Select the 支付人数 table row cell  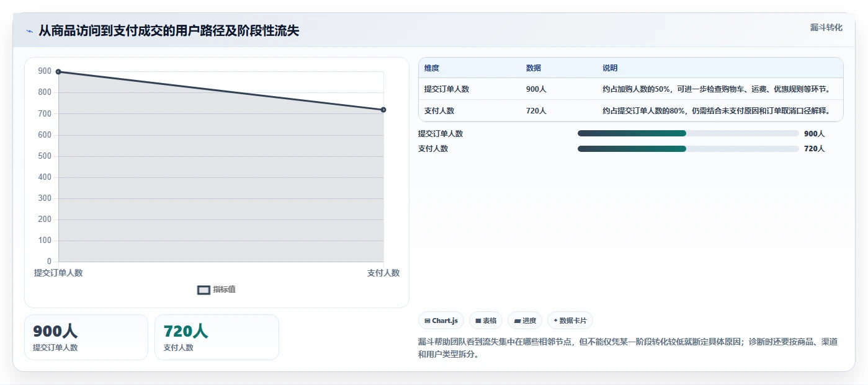pos(439,111)
